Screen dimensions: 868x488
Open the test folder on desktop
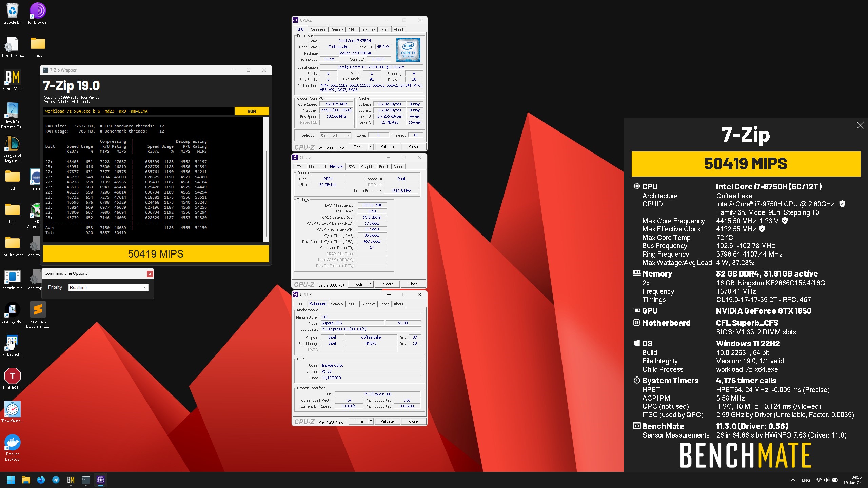pos(12,213)
